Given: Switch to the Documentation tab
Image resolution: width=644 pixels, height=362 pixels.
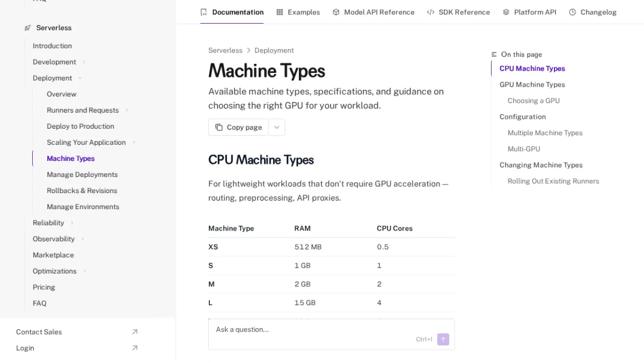Looking at the screenshot, I should (x=232, y=12).
